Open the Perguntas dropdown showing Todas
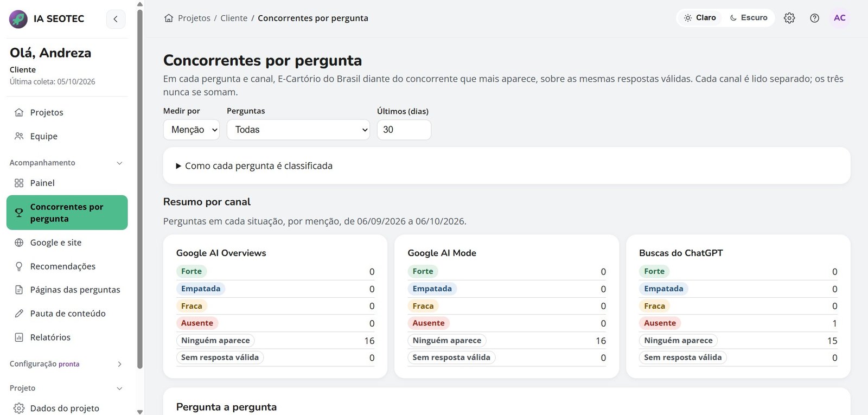This screenshot has width=868, height=415. coord(298,130)
